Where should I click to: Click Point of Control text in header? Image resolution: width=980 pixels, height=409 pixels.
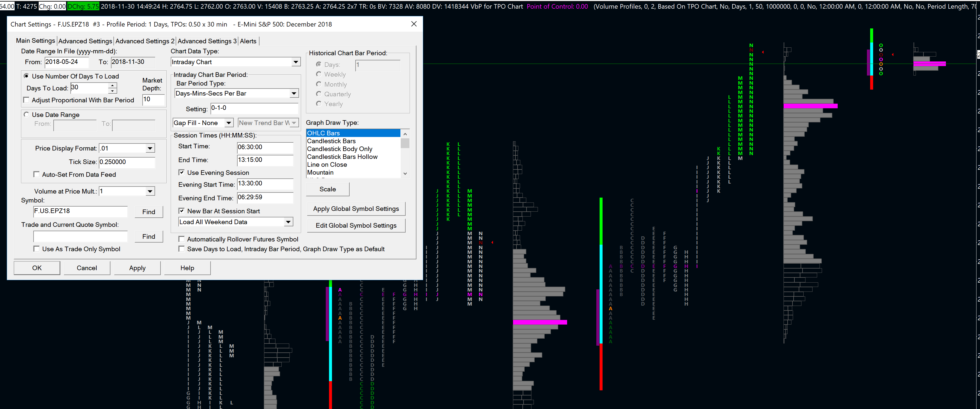click(x=557, y=6)
